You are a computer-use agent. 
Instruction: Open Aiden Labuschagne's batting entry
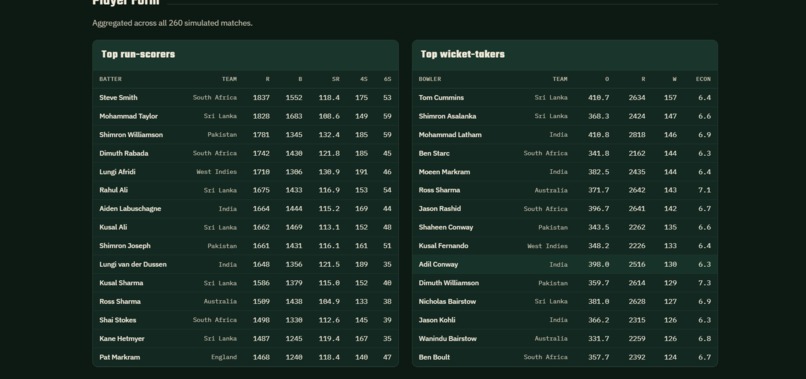(x=130, y=209)
